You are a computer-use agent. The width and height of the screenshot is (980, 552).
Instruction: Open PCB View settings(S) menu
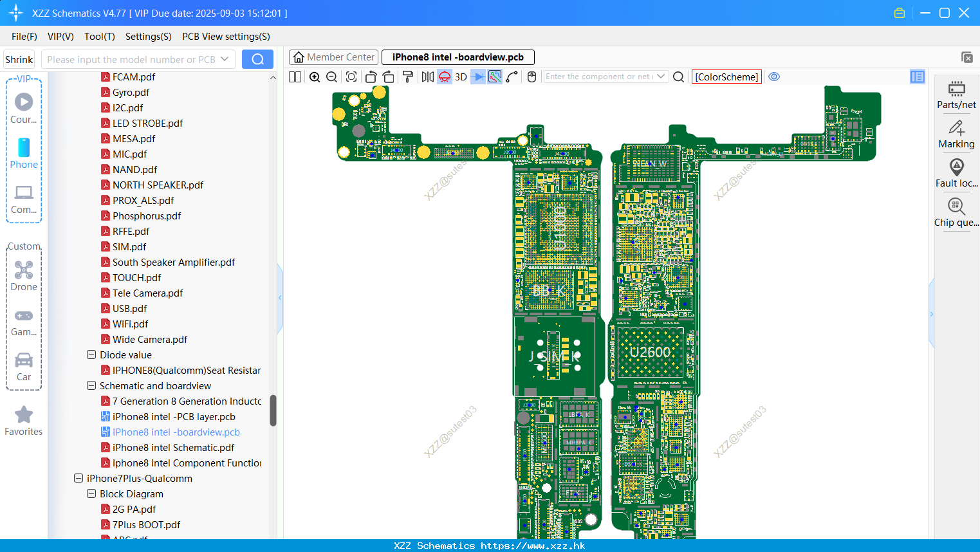(x=226, y=37)
